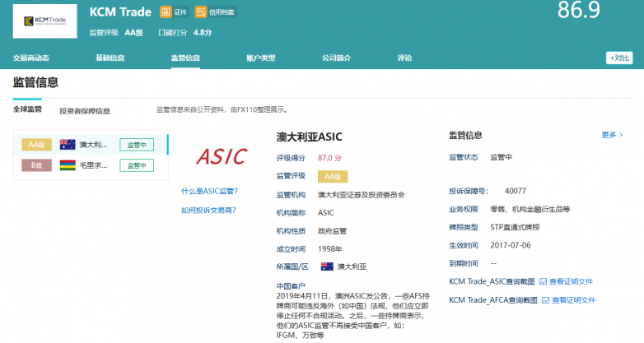Select the AA级 澳大利亚 regulator row
This screenshot has height=343, width=644.
click(91, 145)
